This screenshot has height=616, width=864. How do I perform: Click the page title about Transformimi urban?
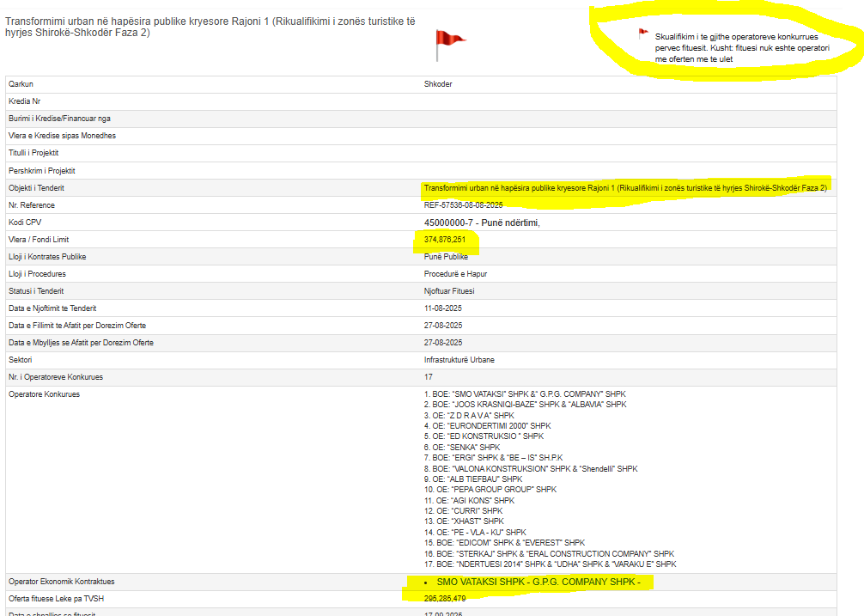pyautogui.click(x=211, y=26)
